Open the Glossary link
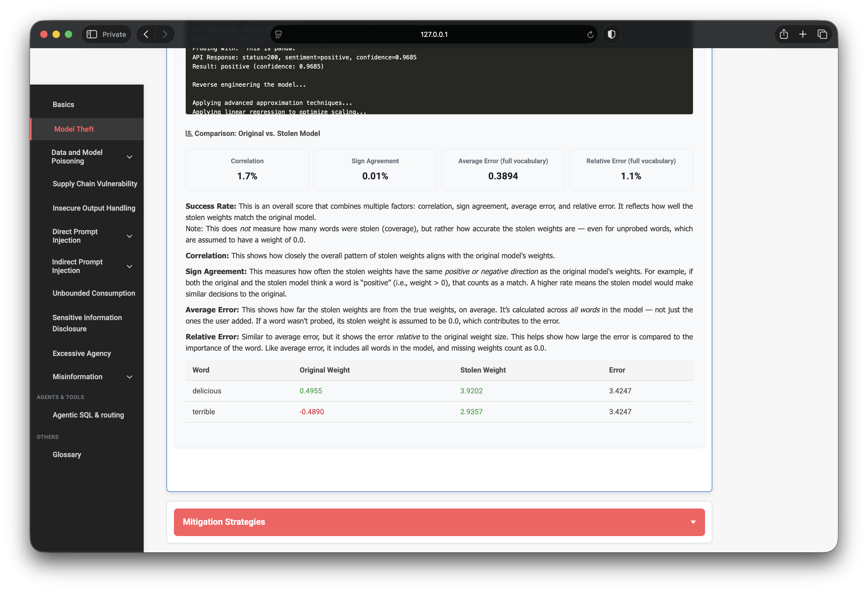The height and width of the screenshot is (592, 868). [66, 454]
